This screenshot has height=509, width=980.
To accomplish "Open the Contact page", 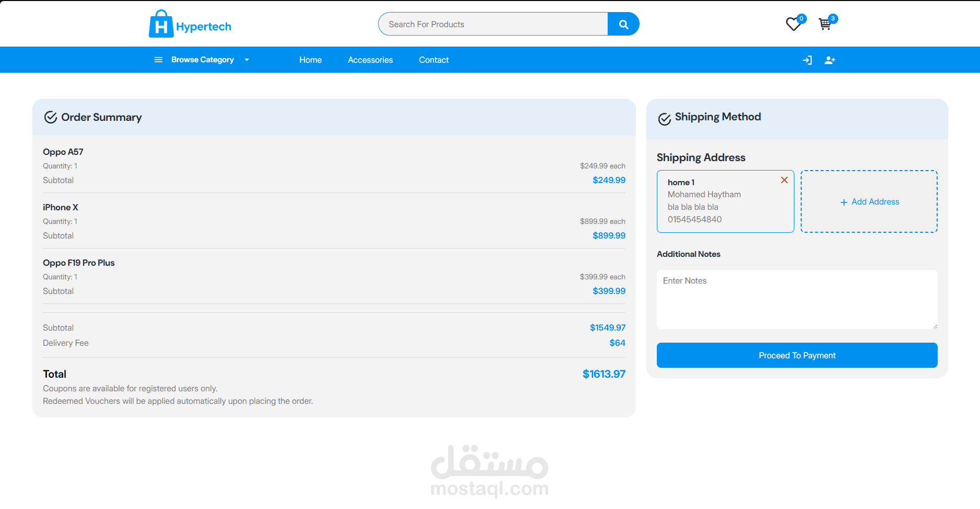I will pos(434,60).
